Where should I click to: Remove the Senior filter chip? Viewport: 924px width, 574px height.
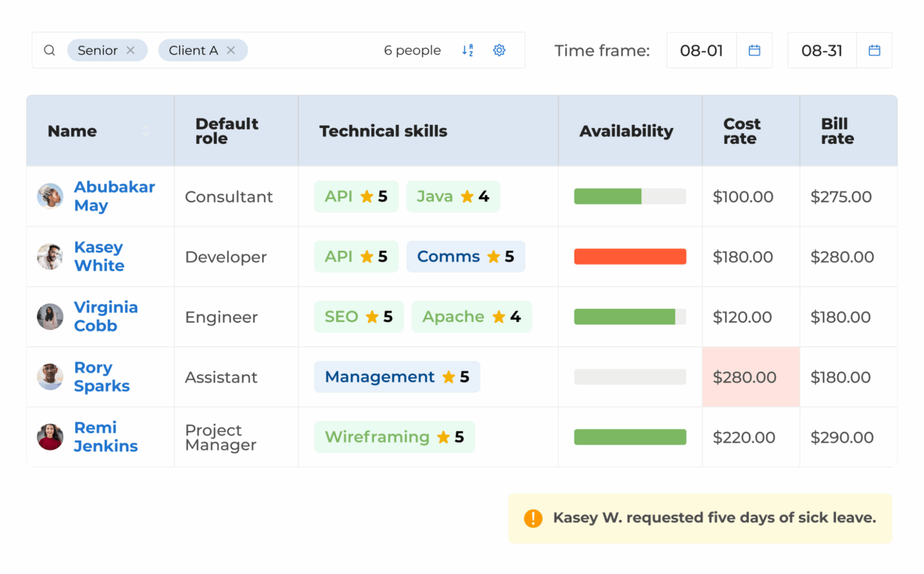[x=131, y=50]
